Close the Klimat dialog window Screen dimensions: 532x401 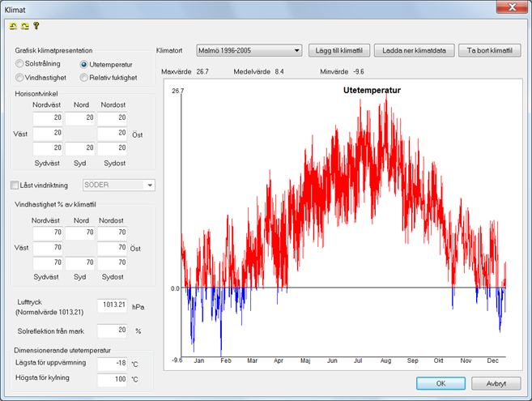[x=512, y=6]
